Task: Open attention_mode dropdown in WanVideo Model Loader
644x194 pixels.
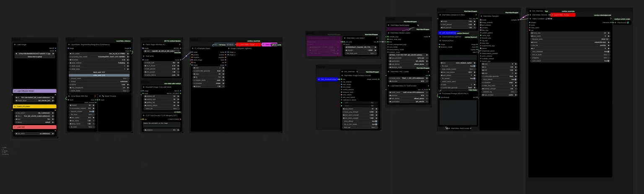Action: point(408,67)
